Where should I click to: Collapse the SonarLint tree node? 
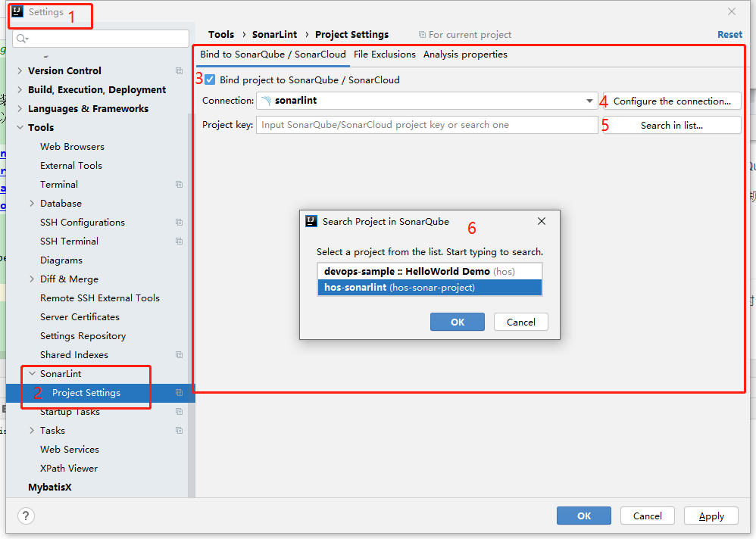32,374
